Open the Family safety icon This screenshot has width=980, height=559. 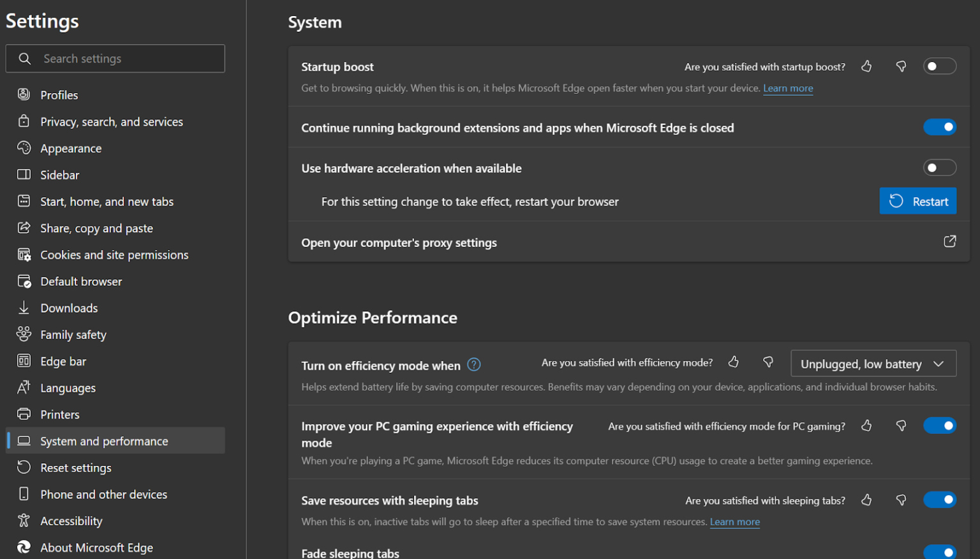click(x=24, y=334)
